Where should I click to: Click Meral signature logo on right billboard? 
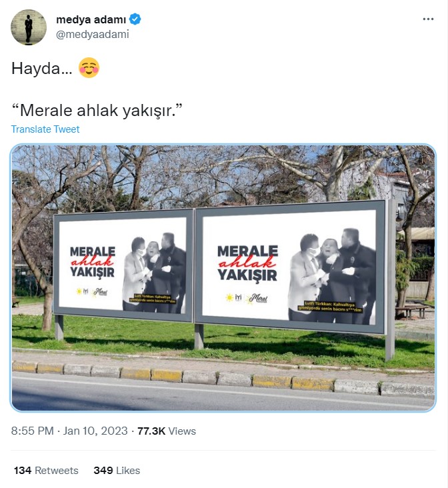257,299
